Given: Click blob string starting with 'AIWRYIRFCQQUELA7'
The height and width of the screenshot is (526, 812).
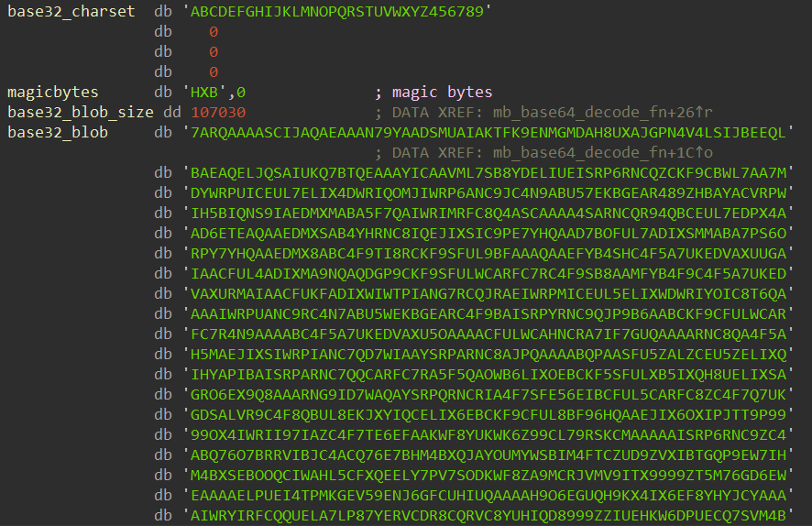Looking at the screenshot, I should tap(488, 516).
